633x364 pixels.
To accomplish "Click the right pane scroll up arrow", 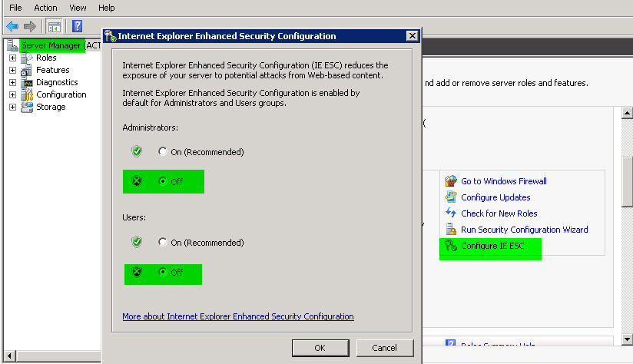I will (x=627, y=113).
